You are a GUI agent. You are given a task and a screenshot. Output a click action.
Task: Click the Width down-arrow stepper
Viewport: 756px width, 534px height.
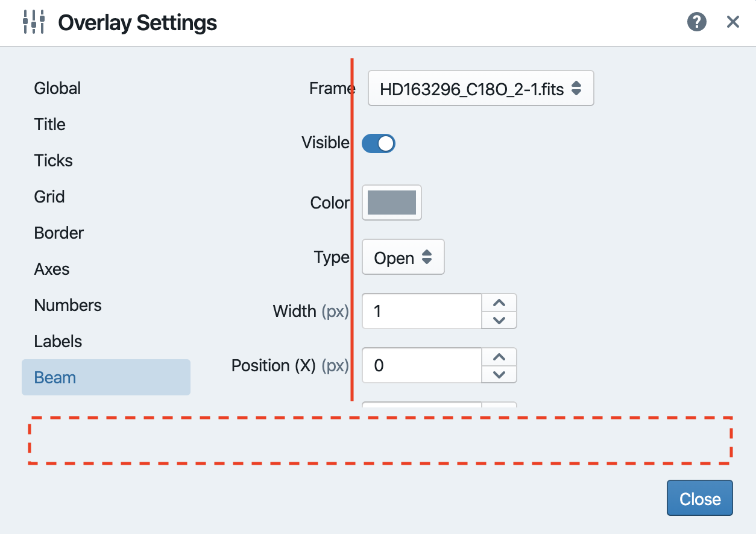499,320
